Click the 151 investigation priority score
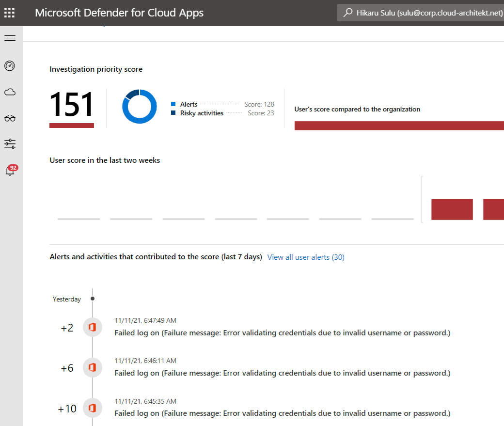The image size is (504, 426). (72, 105)
